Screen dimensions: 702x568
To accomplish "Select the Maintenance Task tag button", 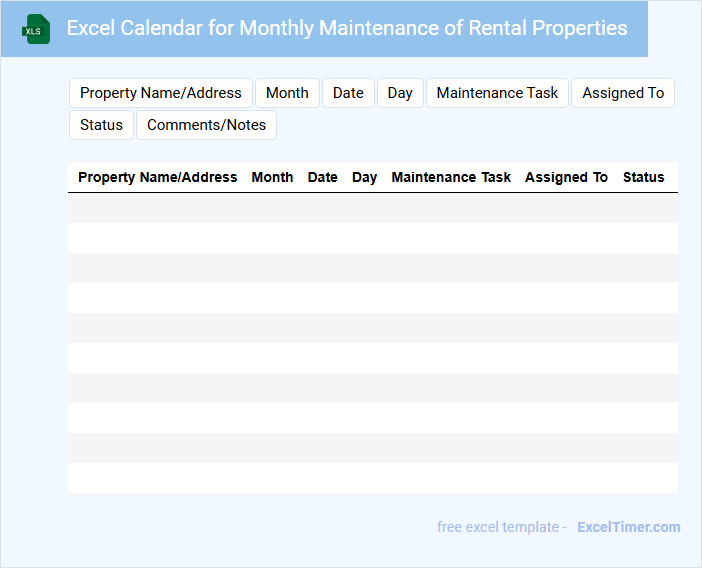I will pos(497,93).
